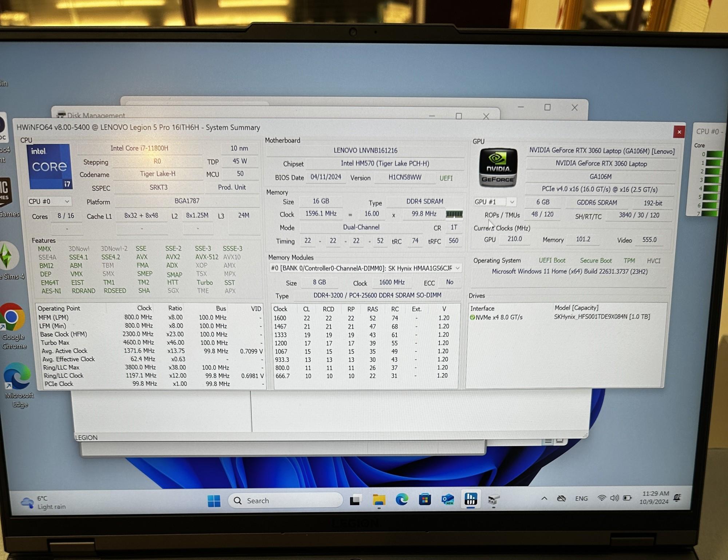
Task: Open Disk Management taskbar icon
Action: (x=494, y=500)
